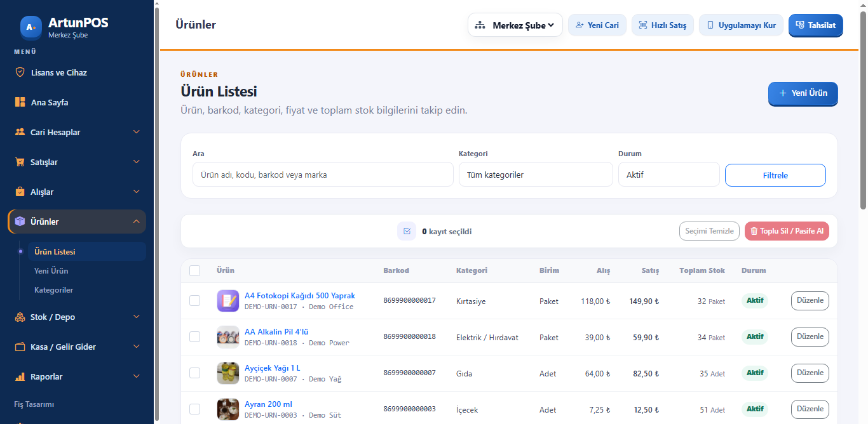Open the Ayçiçek Yağı product thumbnail
Viewport: 868px width, 424px height.
click(228, 373)
